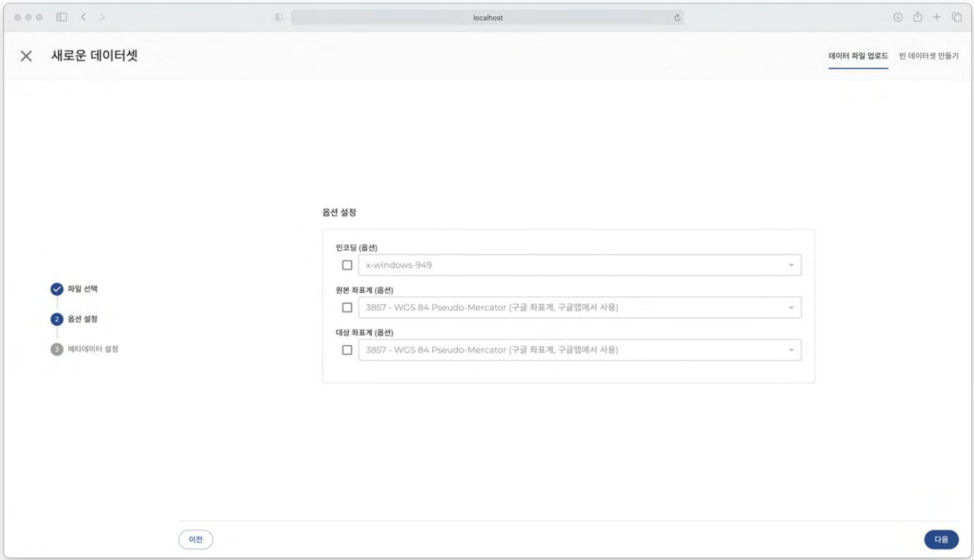Viewport: 974px width, 560px height.
Task: Click the 이전 button
Action: (x=196, y=539)
